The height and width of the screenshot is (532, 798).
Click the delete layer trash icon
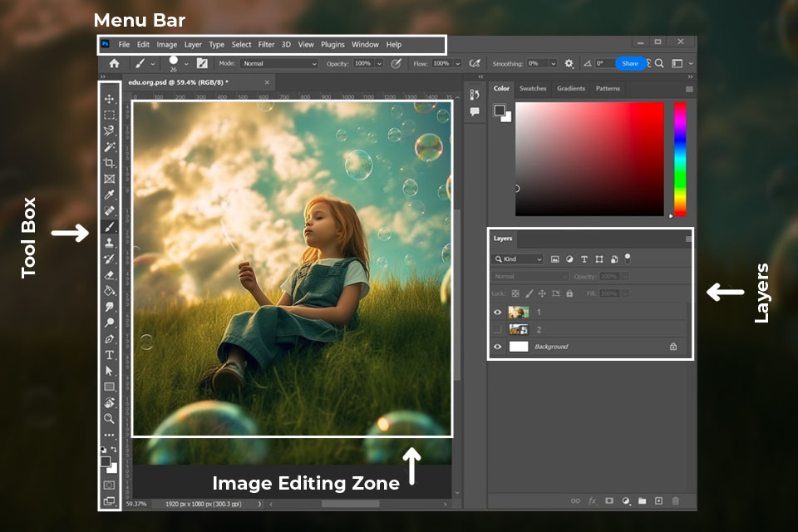click(675, 501)
